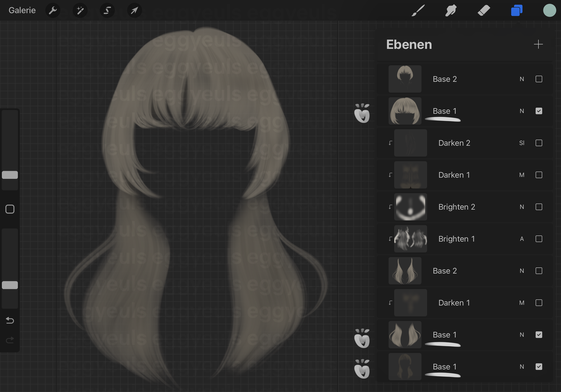
Task: Select the Brighten 2 layer thumbnail
Action: pyautogui.click(x=410, y=207)
